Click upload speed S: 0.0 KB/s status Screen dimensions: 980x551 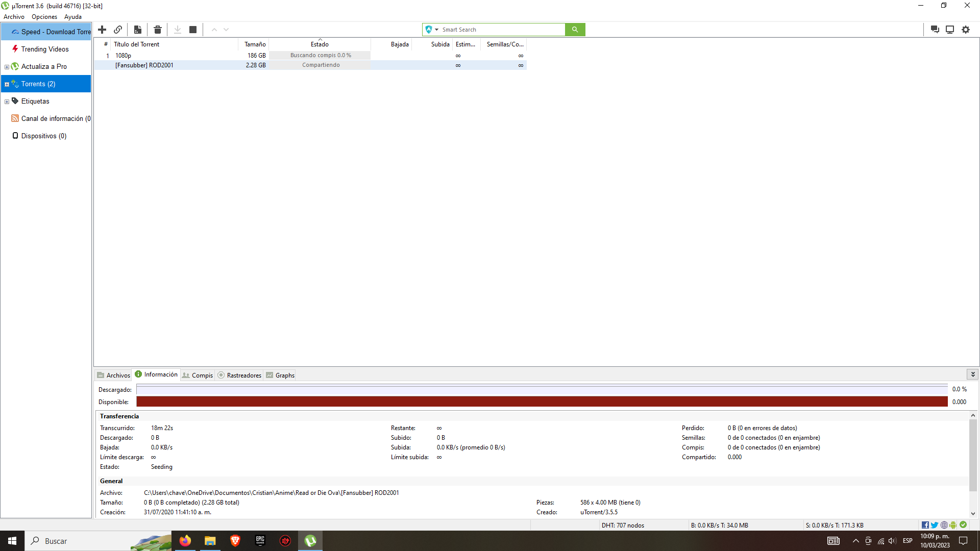point(835,525)
